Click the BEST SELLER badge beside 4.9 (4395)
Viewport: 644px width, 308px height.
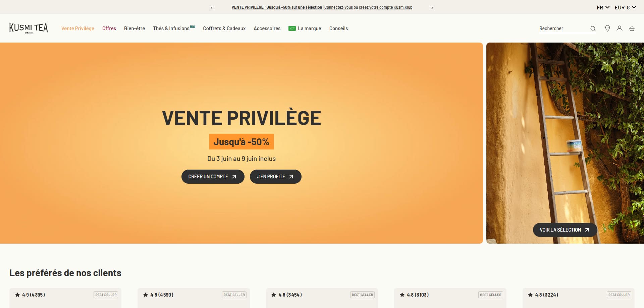click(106, 295)
